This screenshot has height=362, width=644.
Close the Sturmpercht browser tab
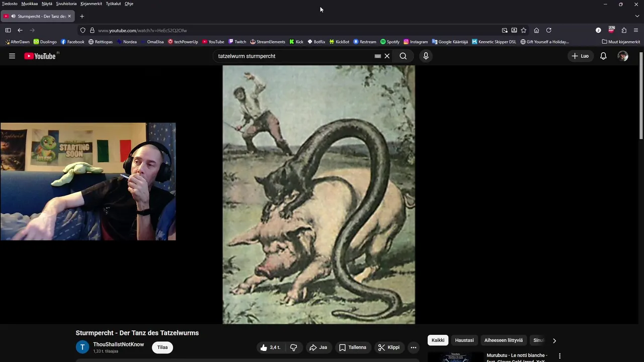coord(69,16)
